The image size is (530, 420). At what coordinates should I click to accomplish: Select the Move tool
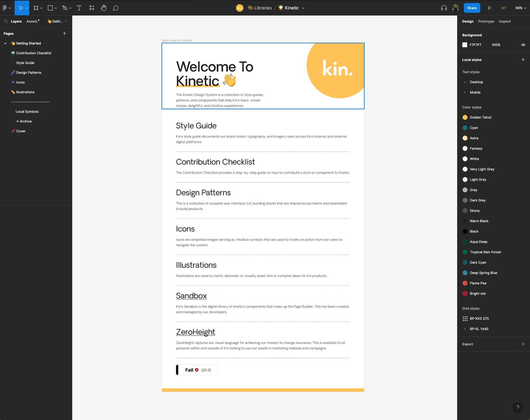coord(21,8)
